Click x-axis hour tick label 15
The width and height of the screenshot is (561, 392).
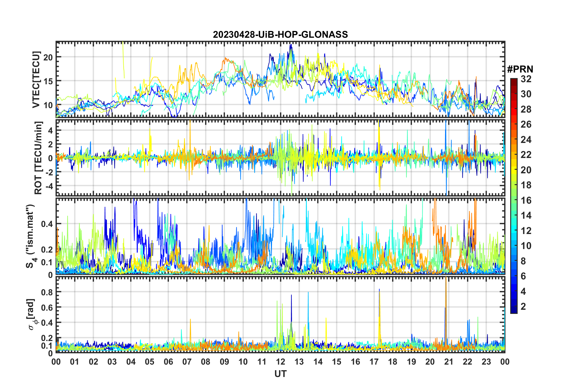337,362
